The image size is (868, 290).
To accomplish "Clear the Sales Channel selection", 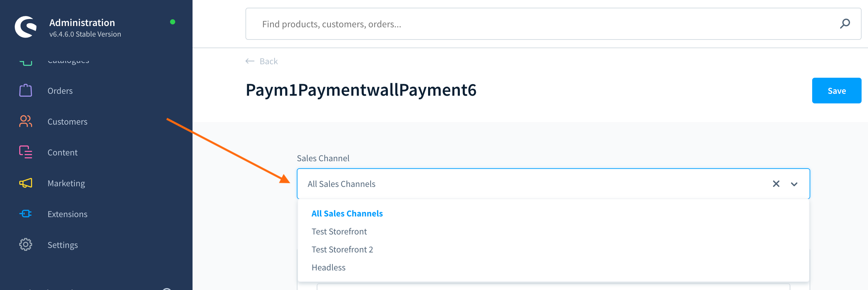I will pos(776,184).
